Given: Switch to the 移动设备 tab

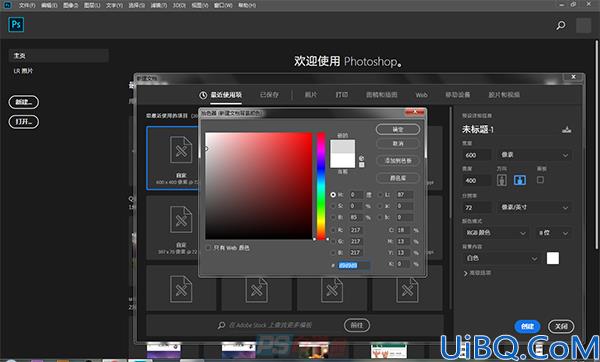Looking at the screenshot, I should click(458, 95).
